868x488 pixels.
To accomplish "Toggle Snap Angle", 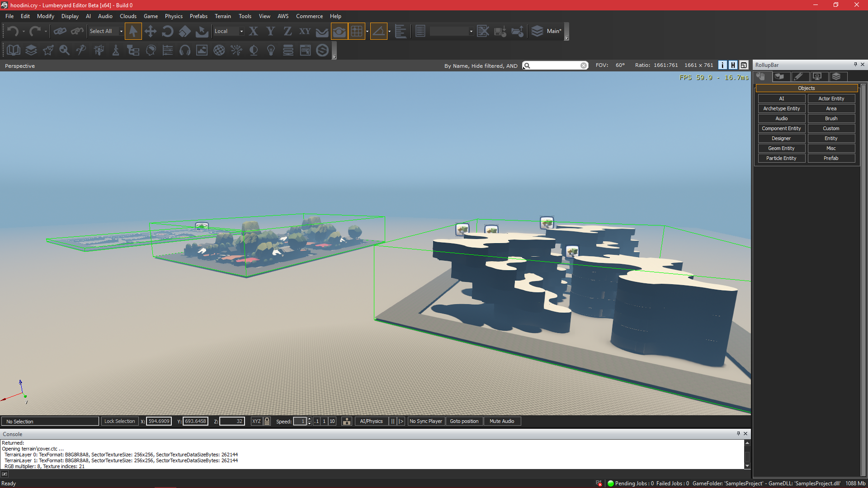I will 379,31.
